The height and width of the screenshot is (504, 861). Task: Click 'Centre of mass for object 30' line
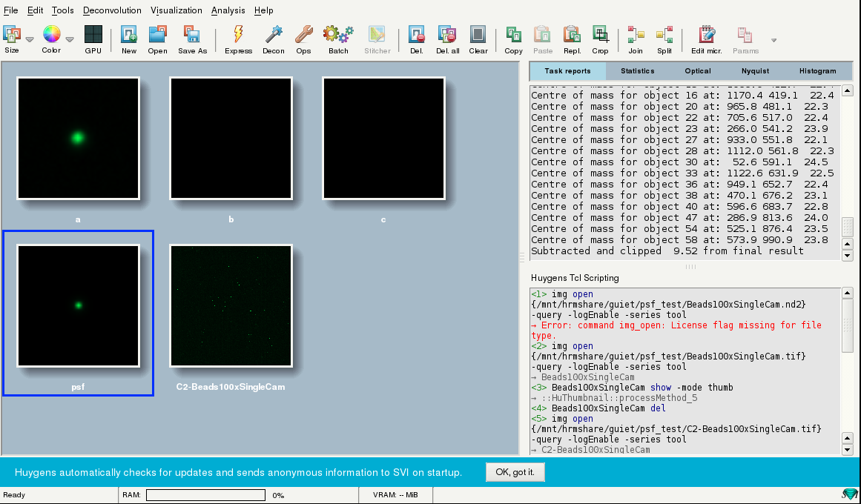[x=680, y=162]
